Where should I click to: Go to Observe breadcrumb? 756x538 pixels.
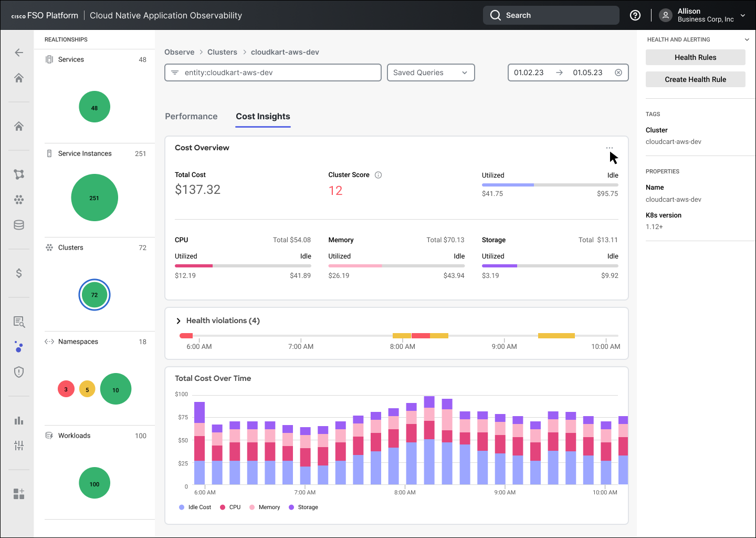click(x=180, y=52)
